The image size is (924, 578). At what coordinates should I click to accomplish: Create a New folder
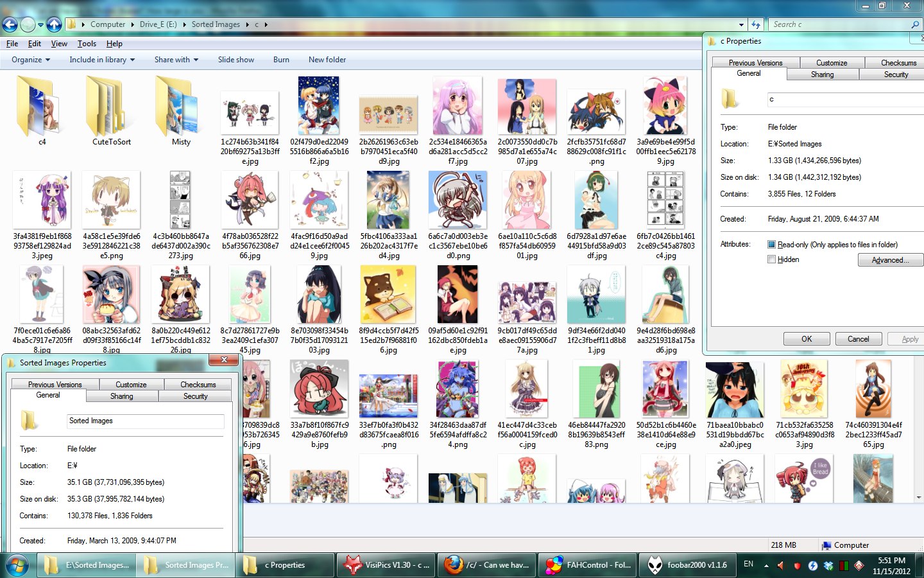pos(327,60)
